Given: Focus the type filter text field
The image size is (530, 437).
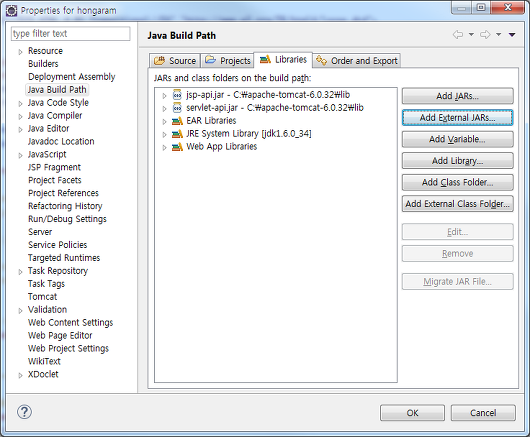Looking at the screenshot, I should tap(71, 33).
